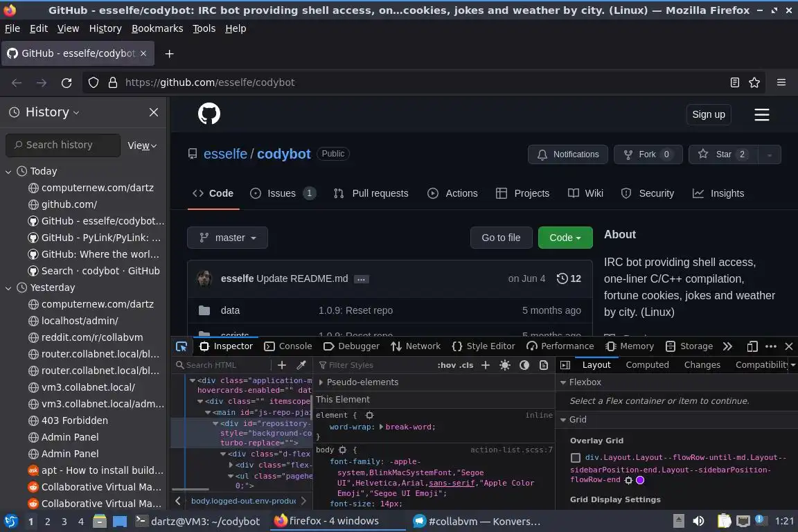Highlight the grid element target icon

pyautogui.click(x=628, y=480)
